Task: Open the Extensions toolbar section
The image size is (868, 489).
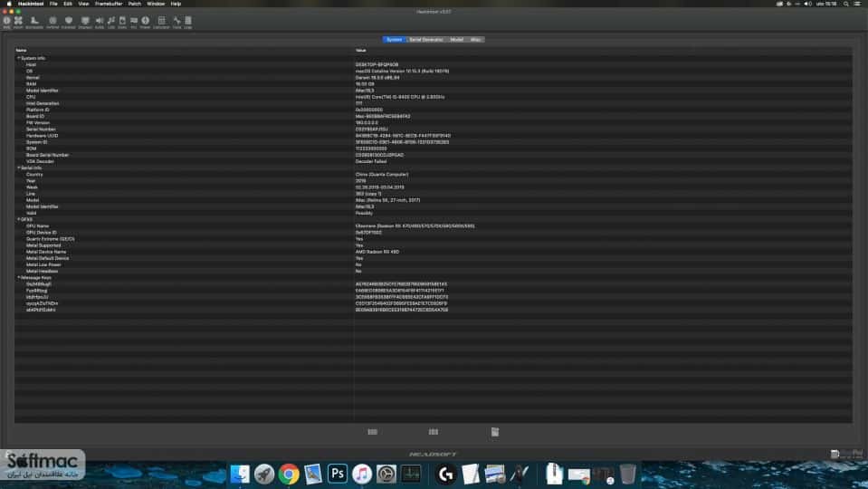Action: click(69, 22)
